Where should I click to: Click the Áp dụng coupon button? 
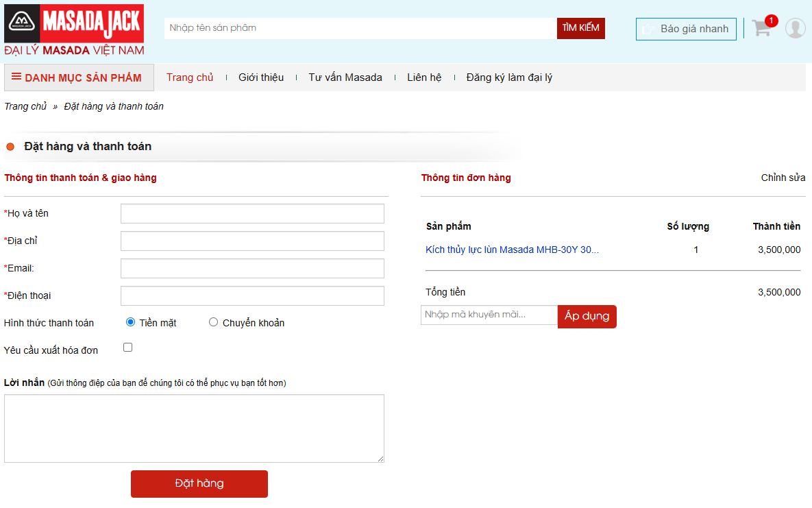(x=587, y=316)
